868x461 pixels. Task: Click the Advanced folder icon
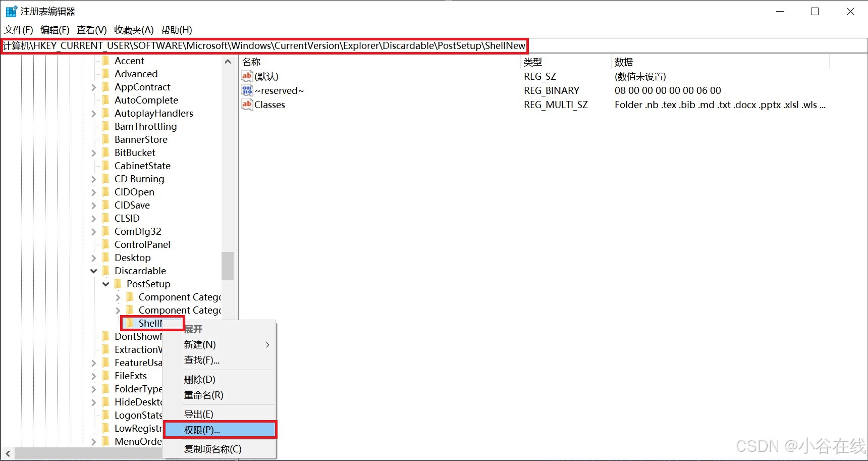coord(106,74)
